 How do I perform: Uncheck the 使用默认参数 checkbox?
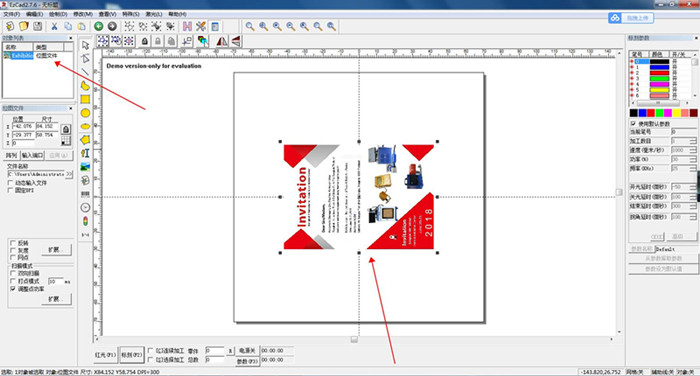coord(633,123)
